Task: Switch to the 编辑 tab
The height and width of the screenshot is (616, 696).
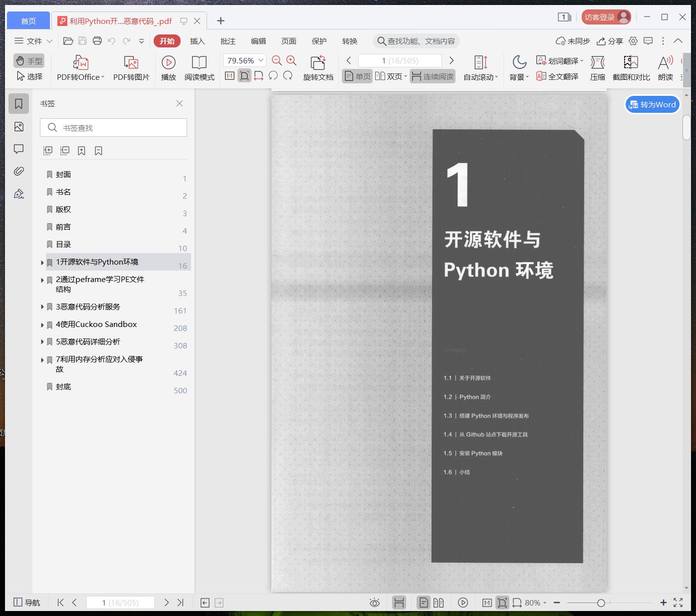Action: tap(258, 41)
